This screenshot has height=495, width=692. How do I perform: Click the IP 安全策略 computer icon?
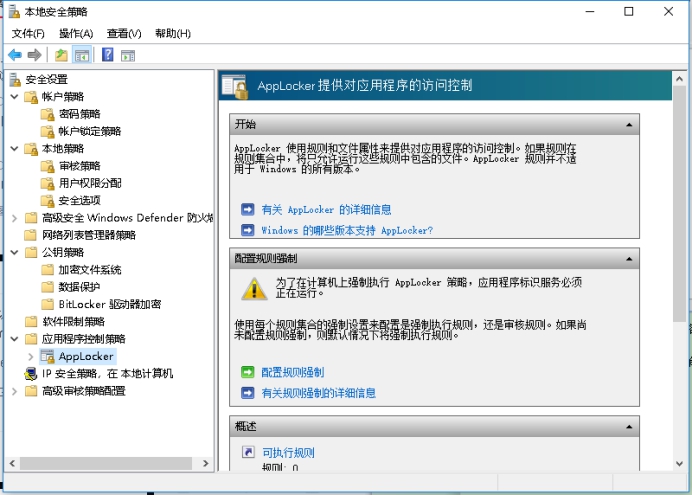30,374
